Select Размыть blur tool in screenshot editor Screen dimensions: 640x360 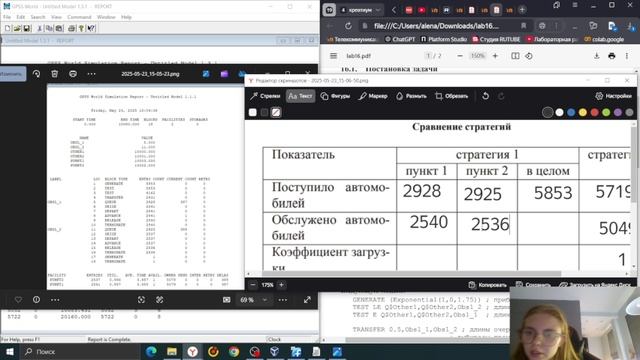tap(411, 96)
